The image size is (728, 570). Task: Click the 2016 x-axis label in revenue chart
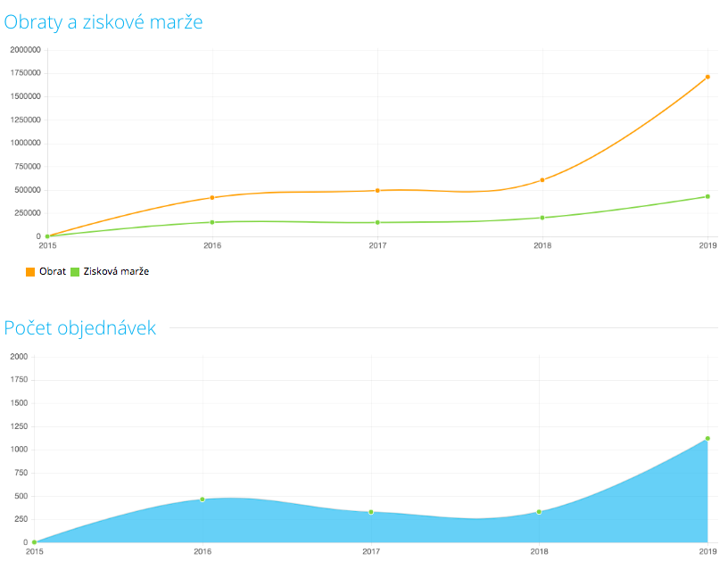pyautogui.click(x=212, y=245)
